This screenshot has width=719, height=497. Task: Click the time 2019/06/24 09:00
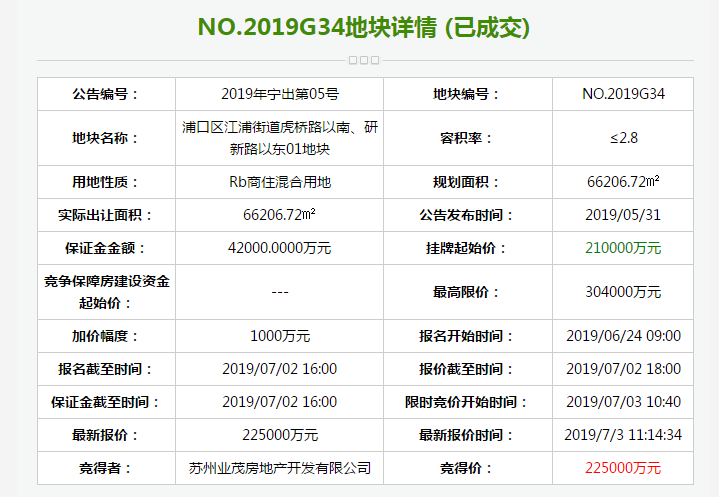coord(623,336)
